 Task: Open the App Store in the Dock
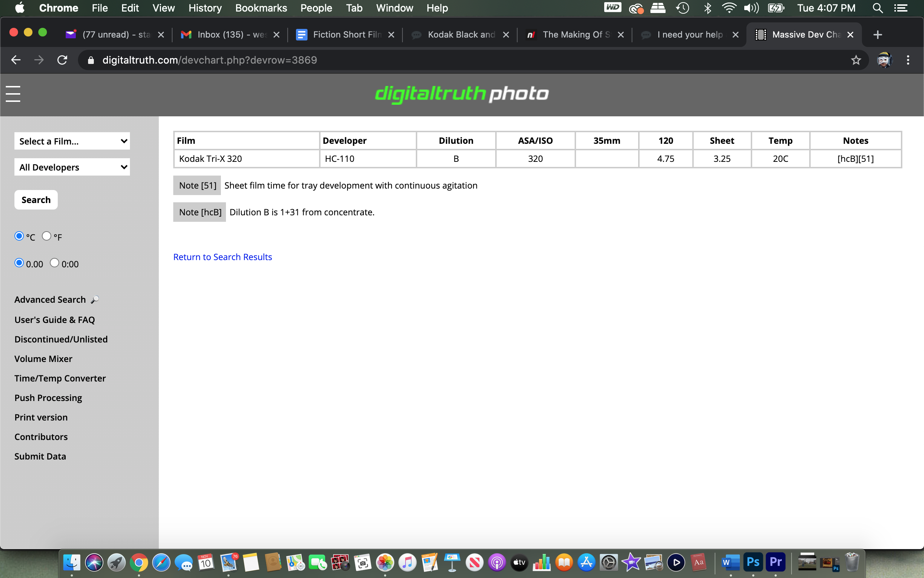click(587, 562)
